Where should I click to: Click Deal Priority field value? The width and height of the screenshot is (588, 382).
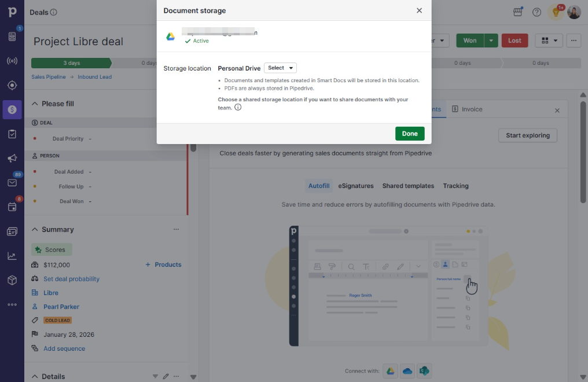(x=90, y=139)
